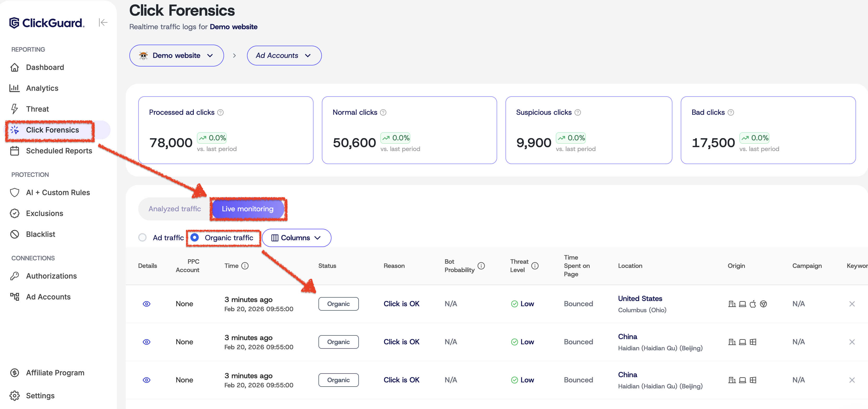Open the Columns dropdown

point(296,238)
